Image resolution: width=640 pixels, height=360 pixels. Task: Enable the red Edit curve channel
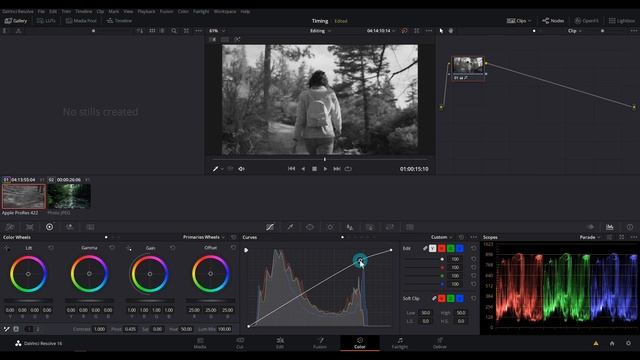pos(442,248)
